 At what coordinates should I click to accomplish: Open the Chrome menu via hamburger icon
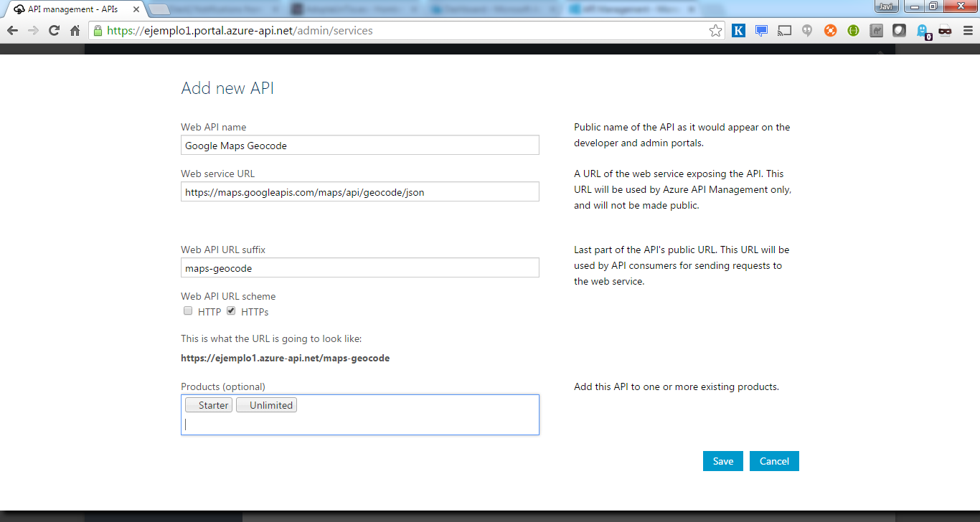(968, 30)
